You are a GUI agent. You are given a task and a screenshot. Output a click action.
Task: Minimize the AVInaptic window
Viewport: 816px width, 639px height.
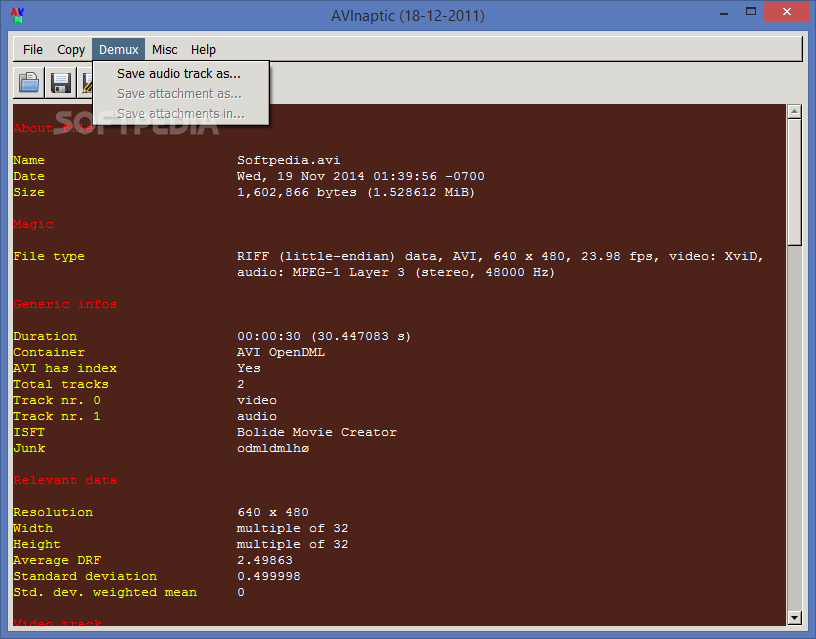coord(724,12)
